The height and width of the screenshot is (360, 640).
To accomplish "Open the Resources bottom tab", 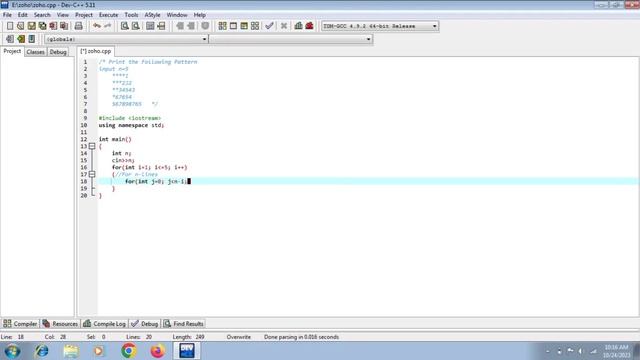I will click(x=60, y=324).
